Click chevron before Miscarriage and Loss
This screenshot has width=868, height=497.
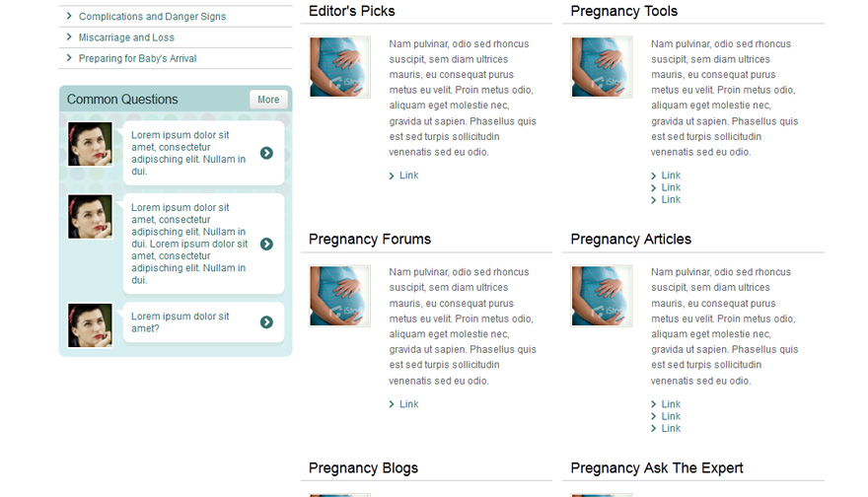click(69, 37)
